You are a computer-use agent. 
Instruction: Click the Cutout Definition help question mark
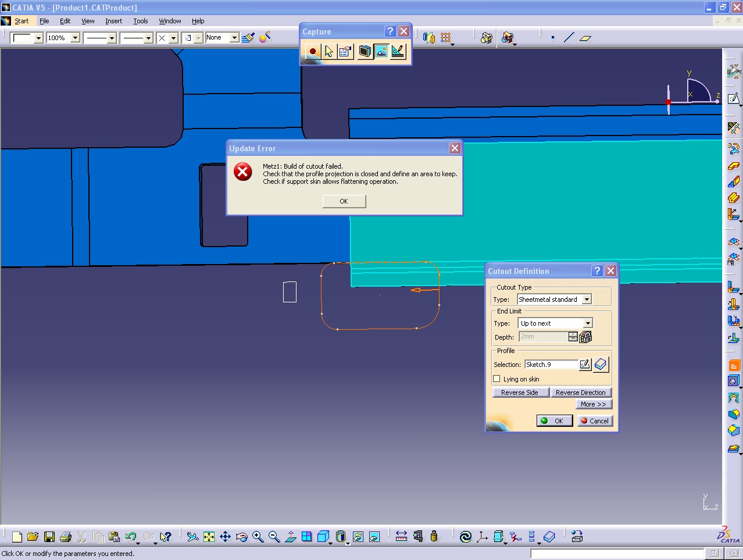click(x=597, y=271)
